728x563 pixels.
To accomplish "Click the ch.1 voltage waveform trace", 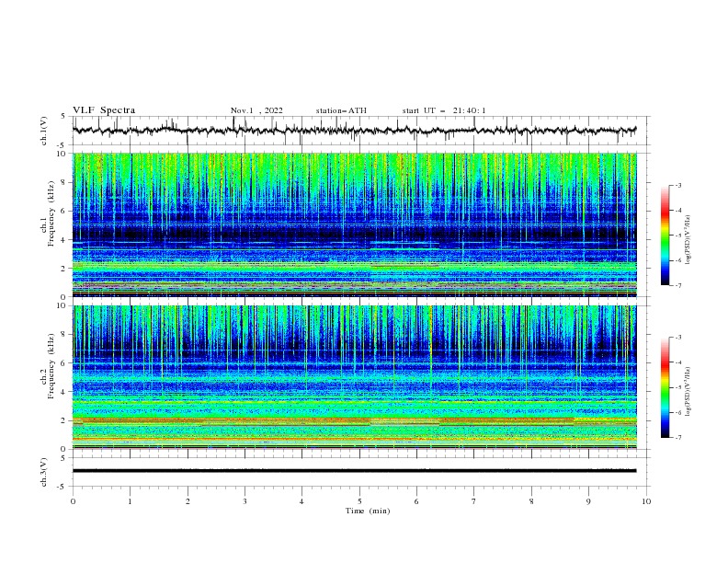I will [x=354, y=131].
